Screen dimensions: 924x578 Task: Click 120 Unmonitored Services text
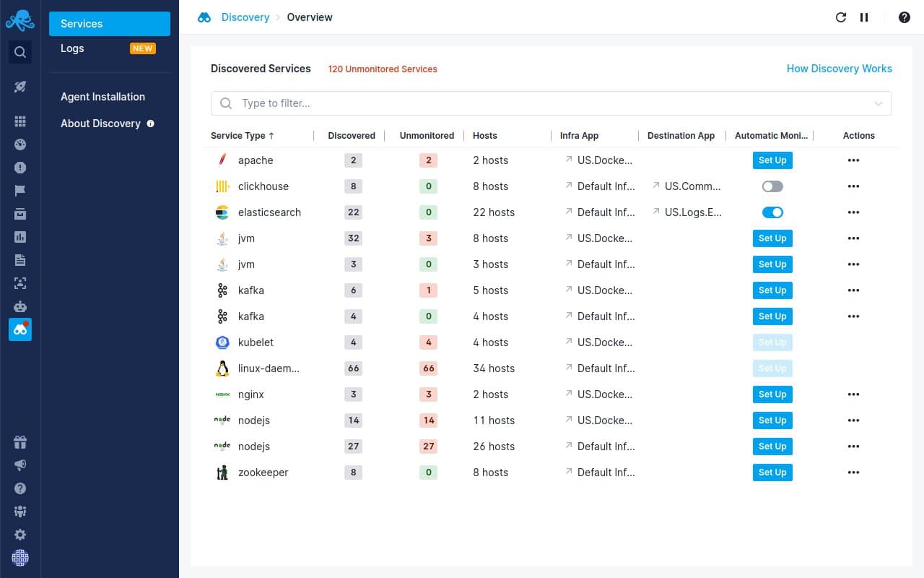(383, 69)
